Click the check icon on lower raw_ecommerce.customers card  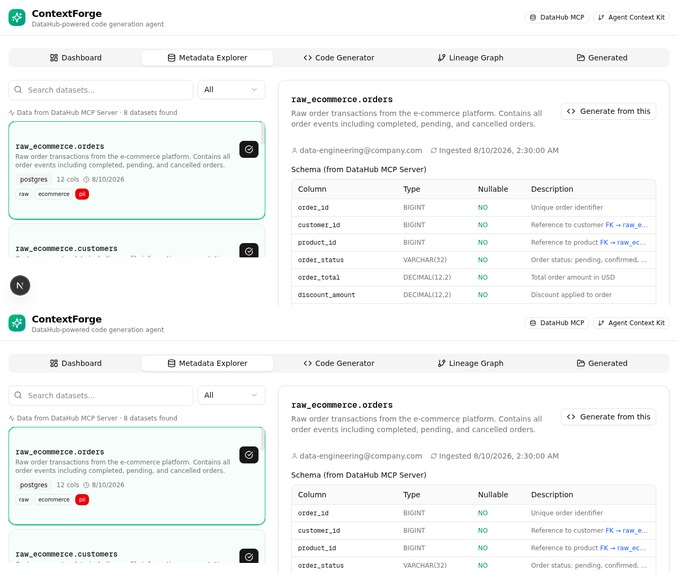click(x=249, y=556)
